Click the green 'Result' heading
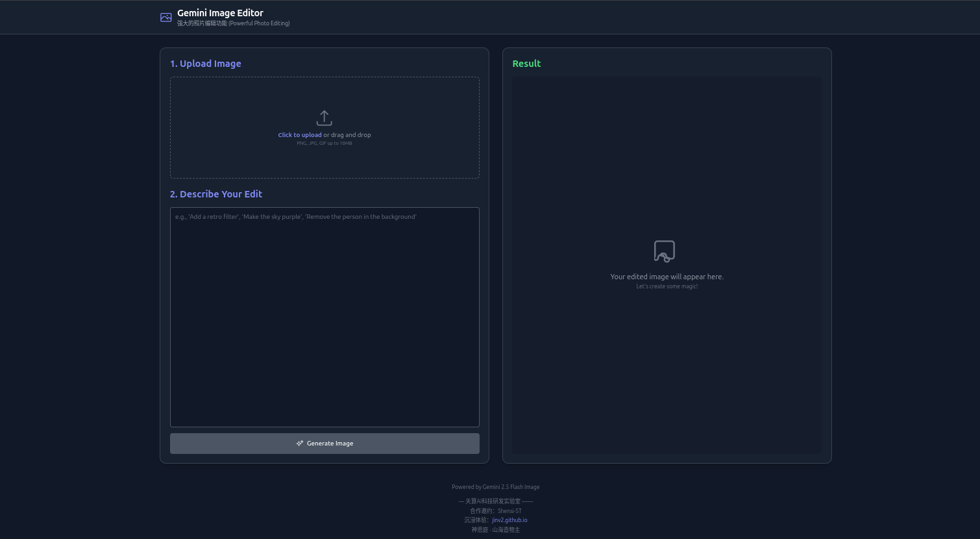 coord(526,64)
